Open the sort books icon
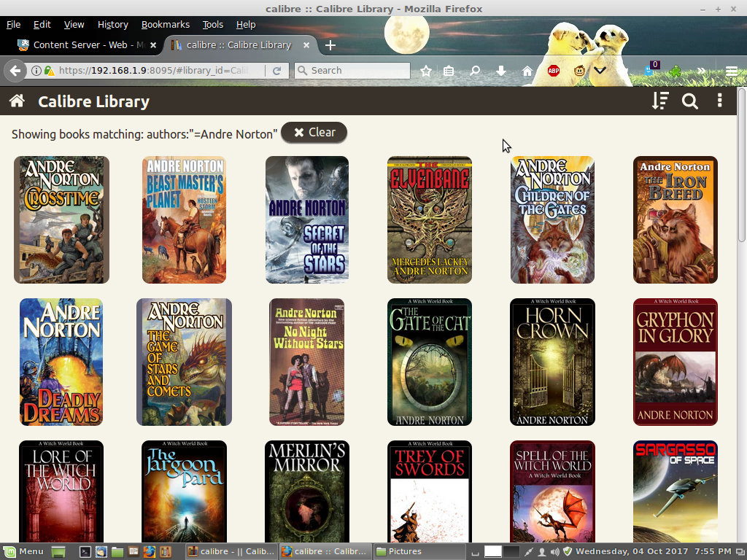Image resolution: width=747 pixels, height=560 pixels. pos(660,101)
